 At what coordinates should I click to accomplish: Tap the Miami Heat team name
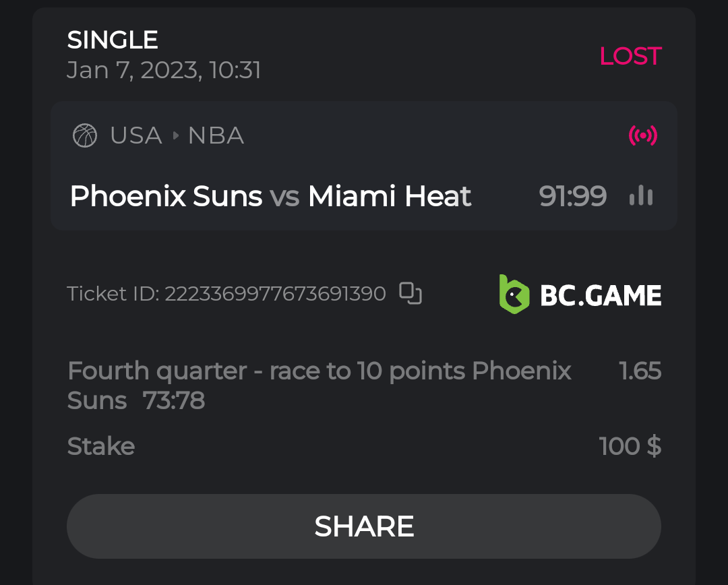(390, 196)
